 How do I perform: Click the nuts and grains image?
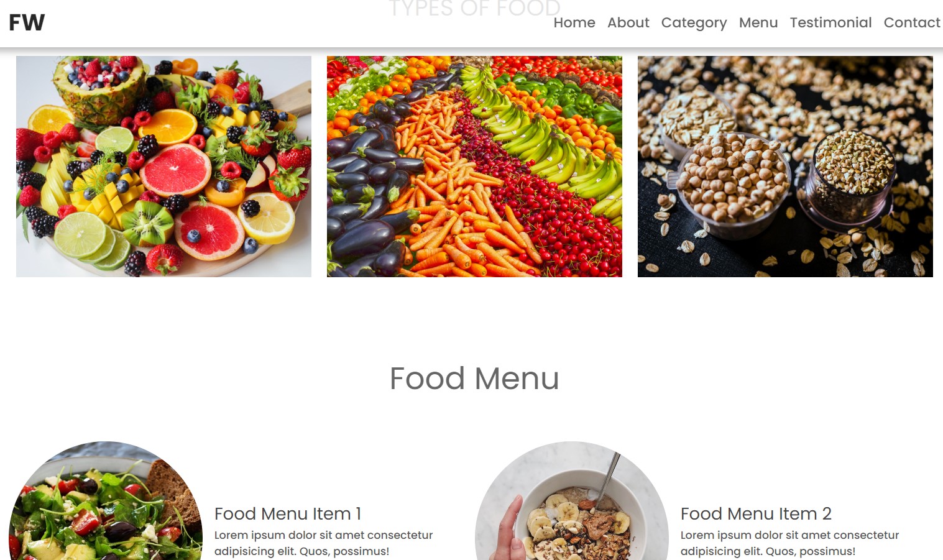click(785, 167)
